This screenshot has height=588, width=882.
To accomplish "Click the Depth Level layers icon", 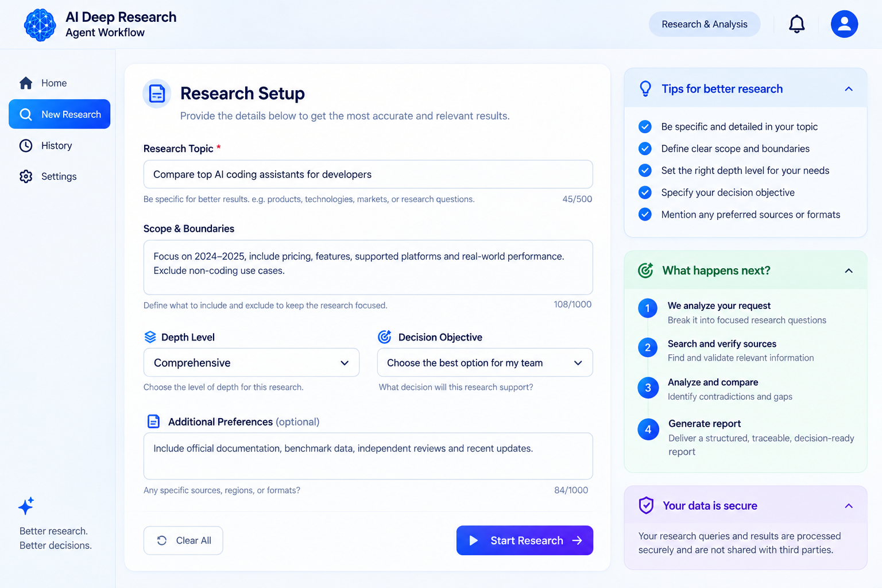I will [x=150, y=337].
